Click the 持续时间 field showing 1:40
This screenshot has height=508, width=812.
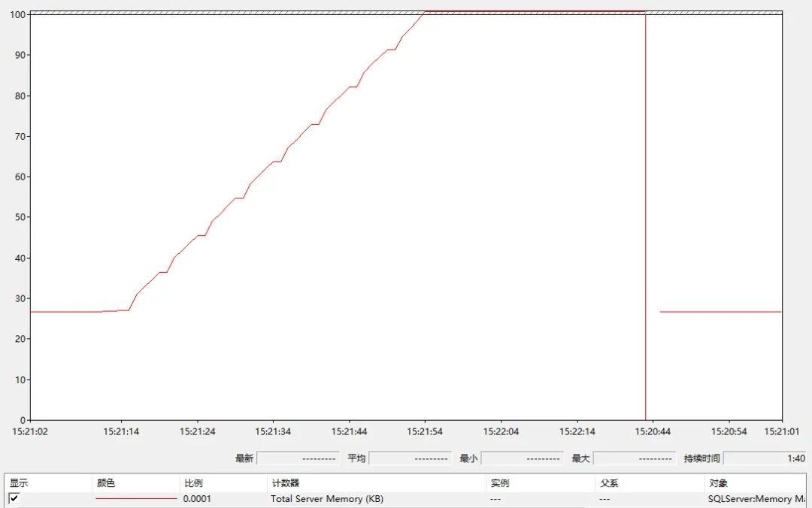(x=765, y=458)
